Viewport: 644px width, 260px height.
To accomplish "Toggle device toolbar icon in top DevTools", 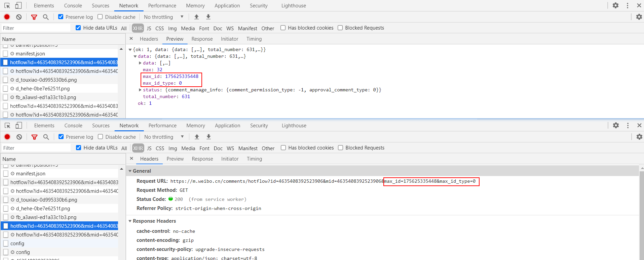I will (x=18, y=5).
